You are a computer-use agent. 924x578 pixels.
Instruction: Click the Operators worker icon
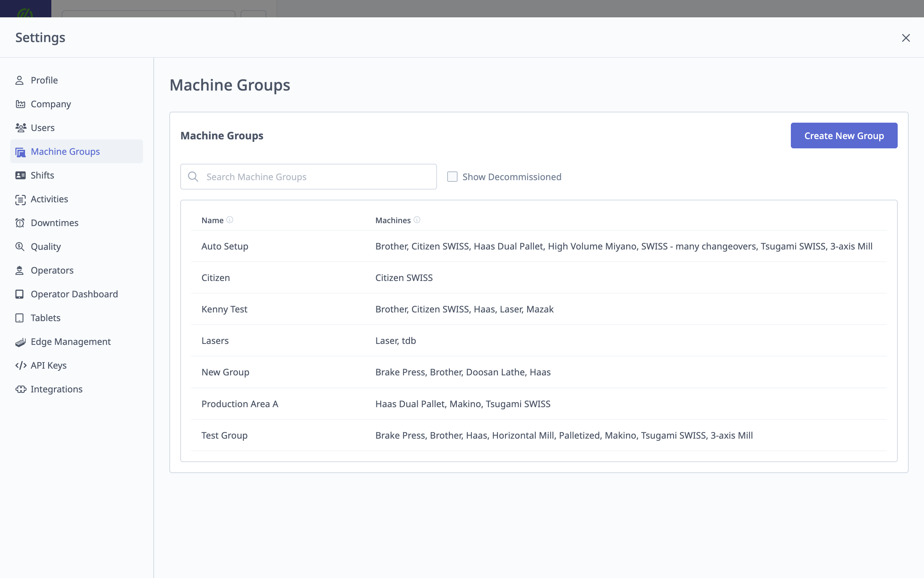click(20, 270)
